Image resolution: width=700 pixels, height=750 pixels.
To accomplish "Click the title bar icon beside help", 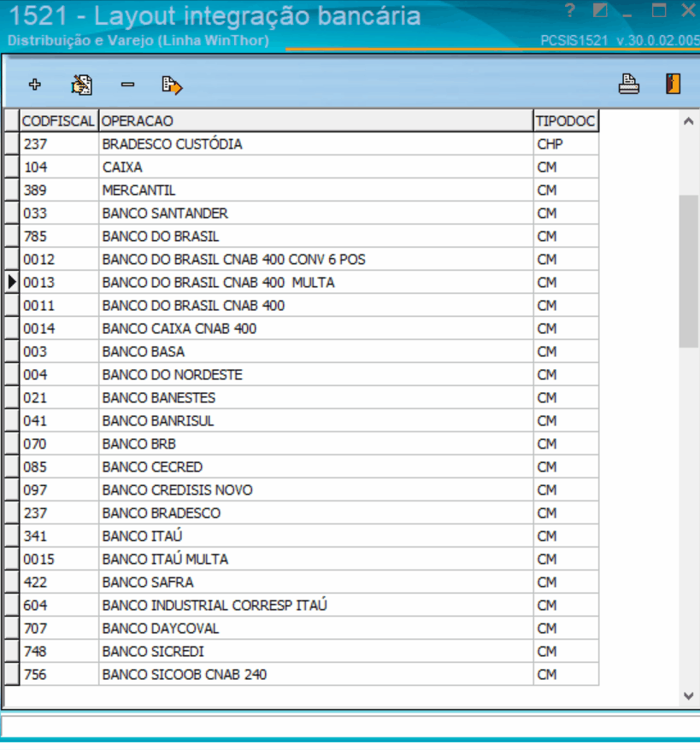I will (600, 10).
